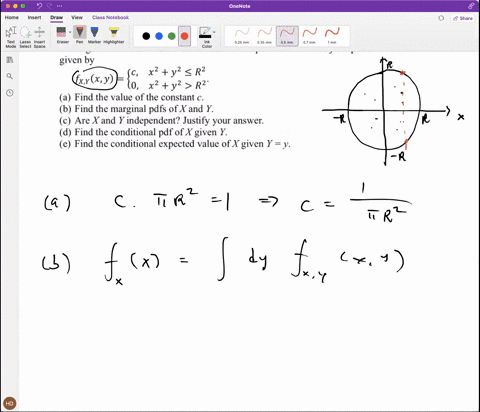Open recent notes clock icon
The width and height of the screenshot is (480, 412).
pos(10,93)
